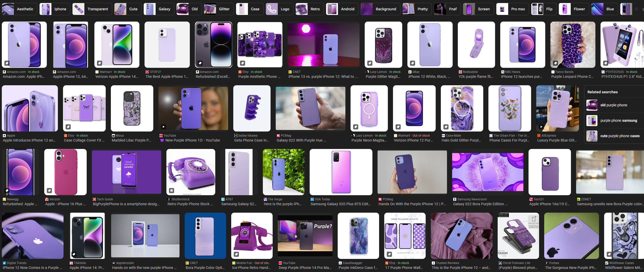Pick the Glitter filter chip
Screen dimensions: 644x272
[219, 9]
